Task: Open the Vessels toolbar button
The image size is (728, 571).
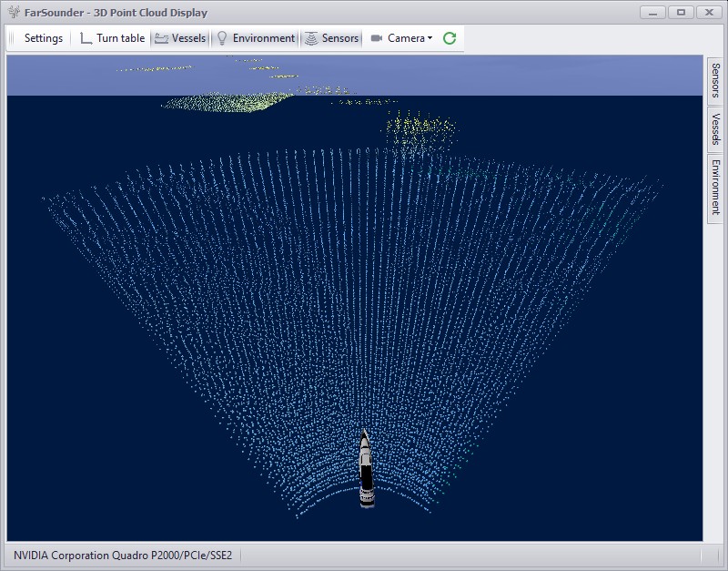Action: point(180,38)
